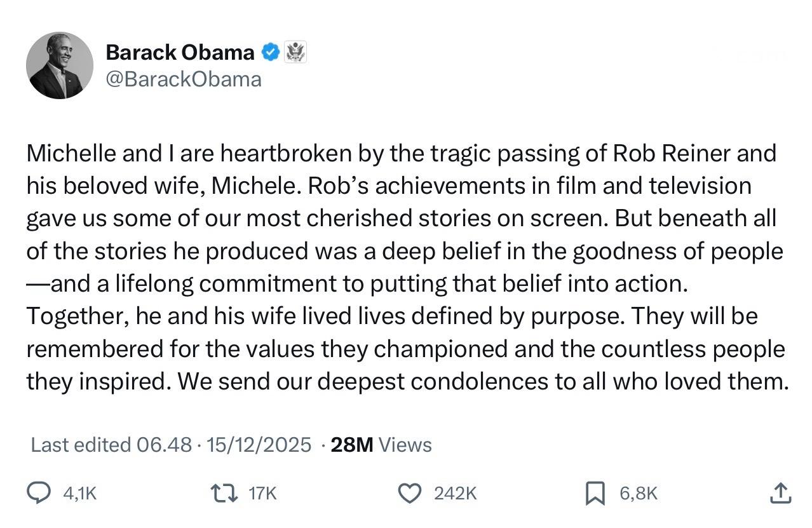Click the line reading lifelong commitment
Screen dimensions: 812x528
tap(356, 284)
